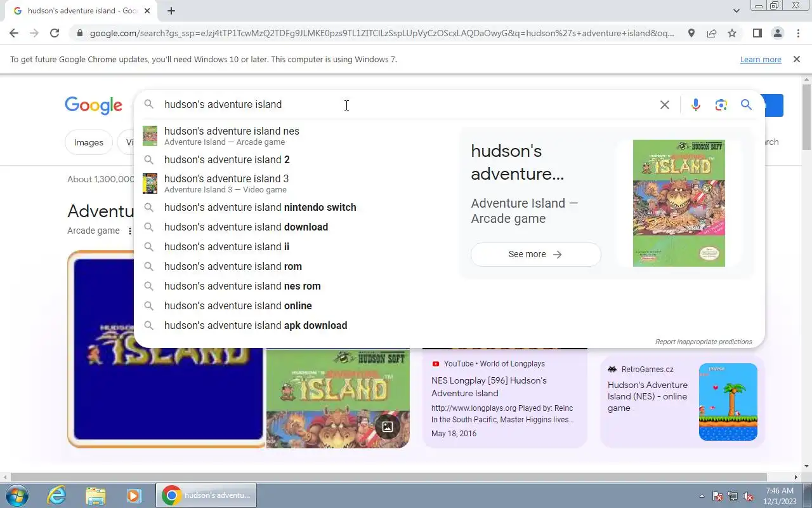812x508 pixels.
Task: Show hidden system tray icons
Action: click(x=702, y=496)
